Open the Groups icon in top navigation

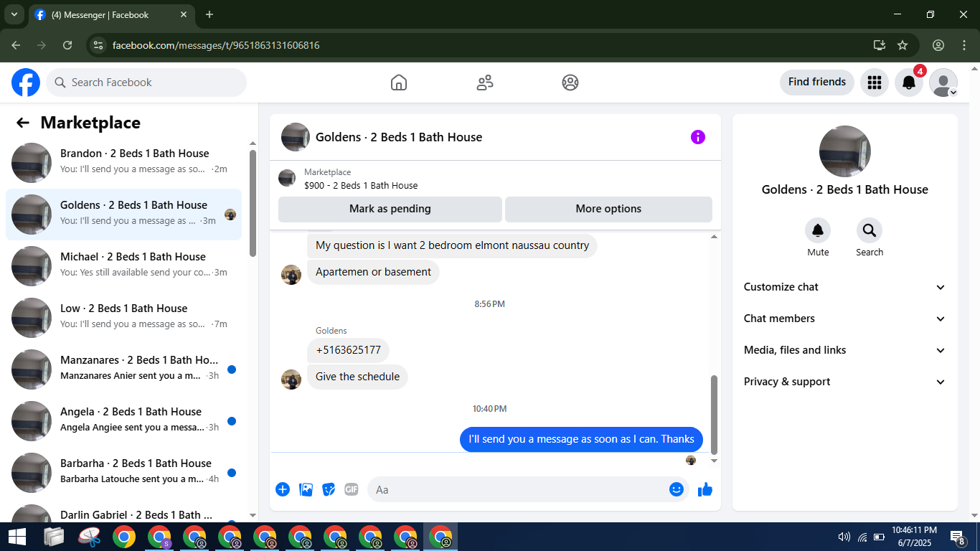[570, 83]
